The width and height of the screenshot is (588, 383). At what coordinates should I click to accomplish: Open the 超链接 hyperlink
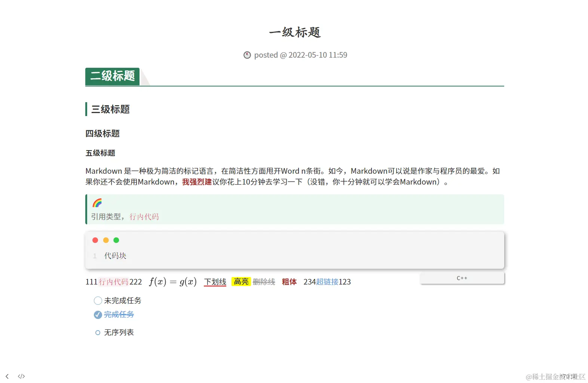click(x=327, y=282)
